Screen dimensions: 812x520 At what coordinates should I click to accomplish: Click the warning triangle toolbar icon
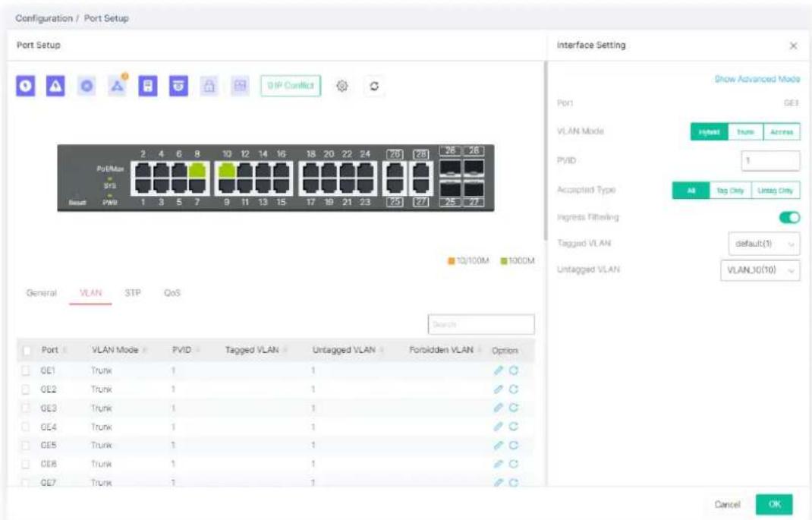(x=56, y=86)
